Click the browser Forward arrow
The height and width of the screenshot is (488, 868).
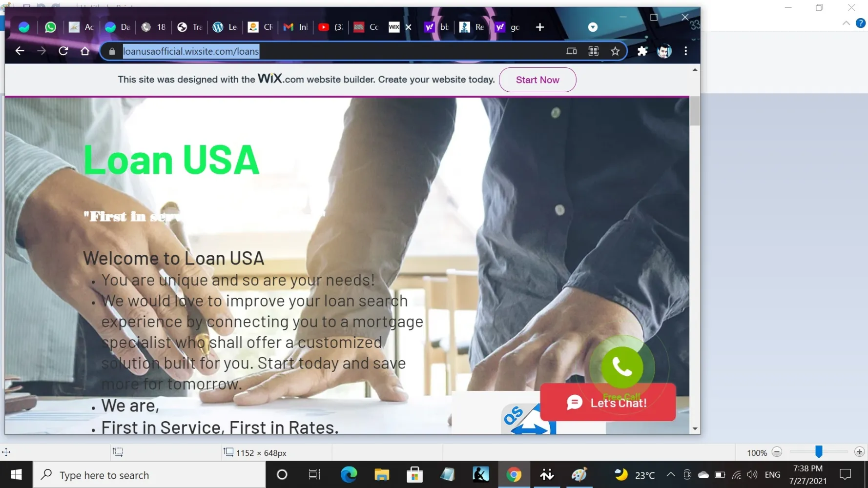tap(41, 51)
